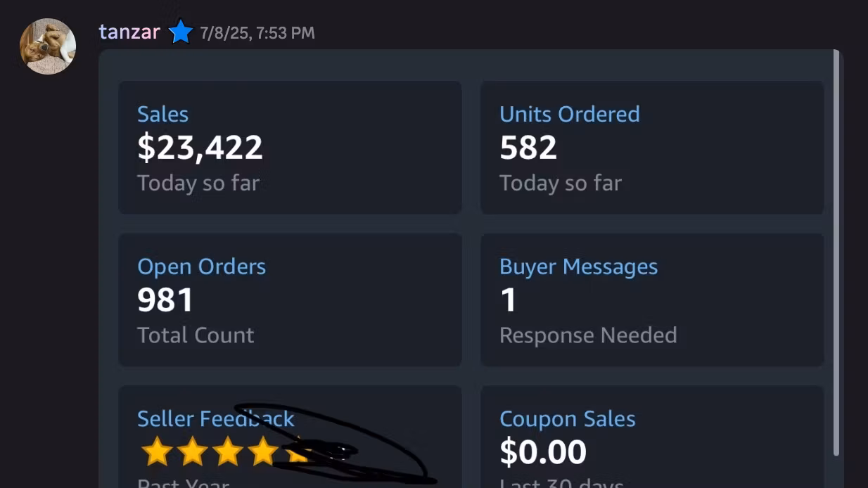The width and height of the screenshot is (868, 488).
Task: Click the 981 open orders count
Action: tap(165, 300)
